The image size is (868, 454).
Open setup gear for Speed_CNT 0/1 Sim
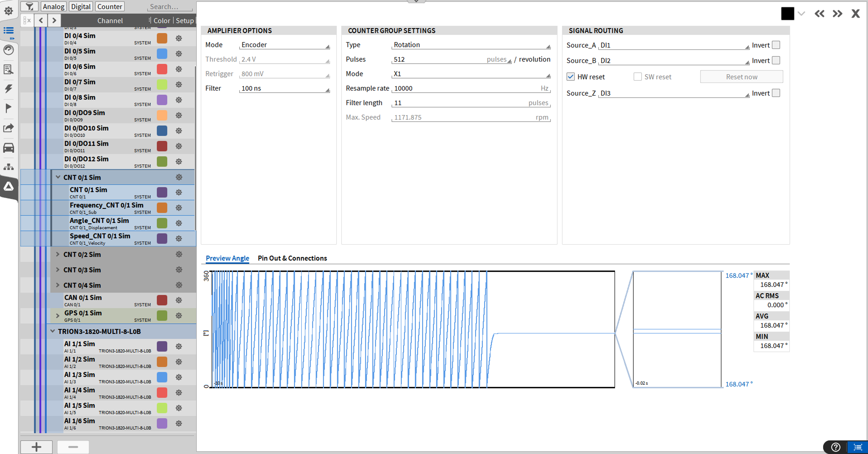point(179,239)
